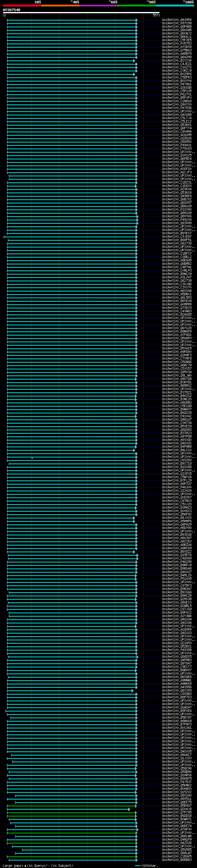Select the UniRef100_P47961 label

(x=177, y=84)
